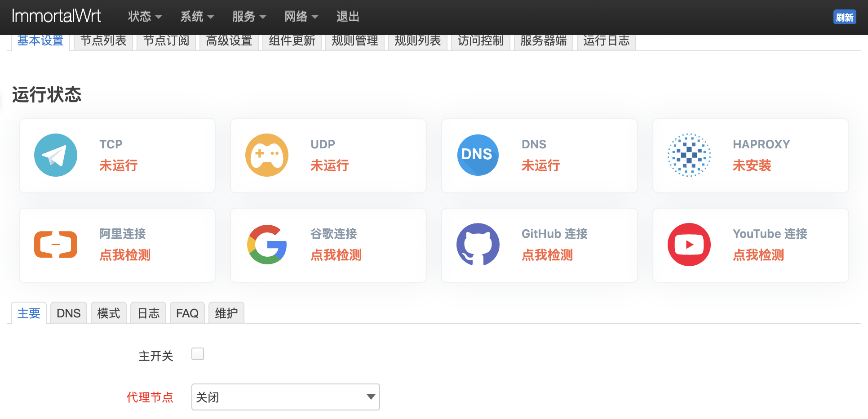Click the HAPROXY dotted logo icon
The image size is (868, 419).
689,155
